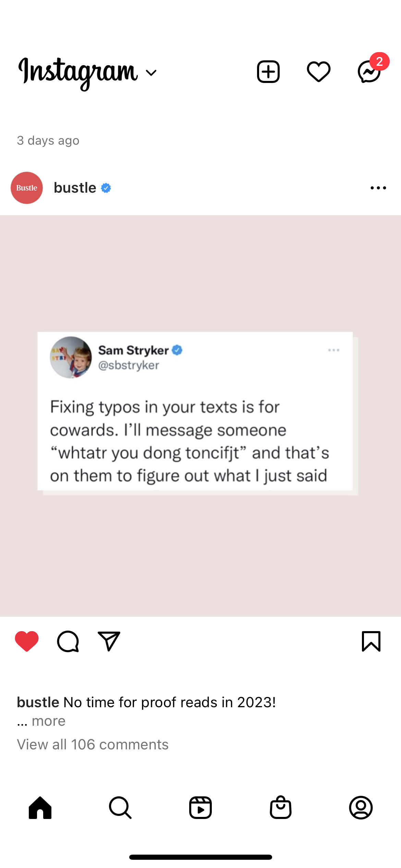
Task: Open activity notifications heart icon
Action: 318,72
